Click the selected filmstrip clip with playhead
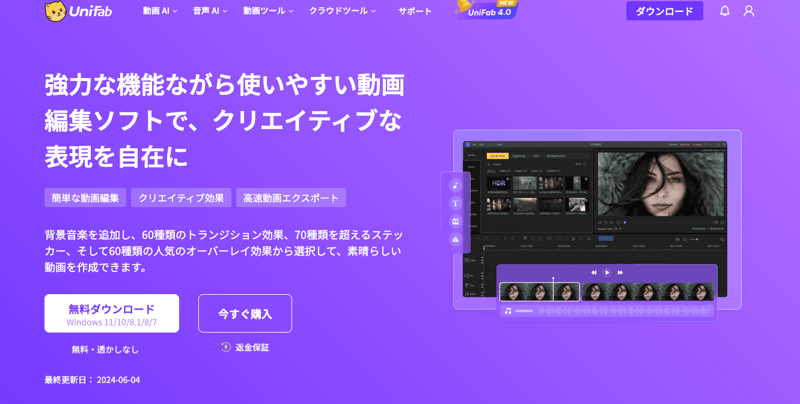Image resolution: width=800 pixels, height=404 pixels. tap(539, 292)
